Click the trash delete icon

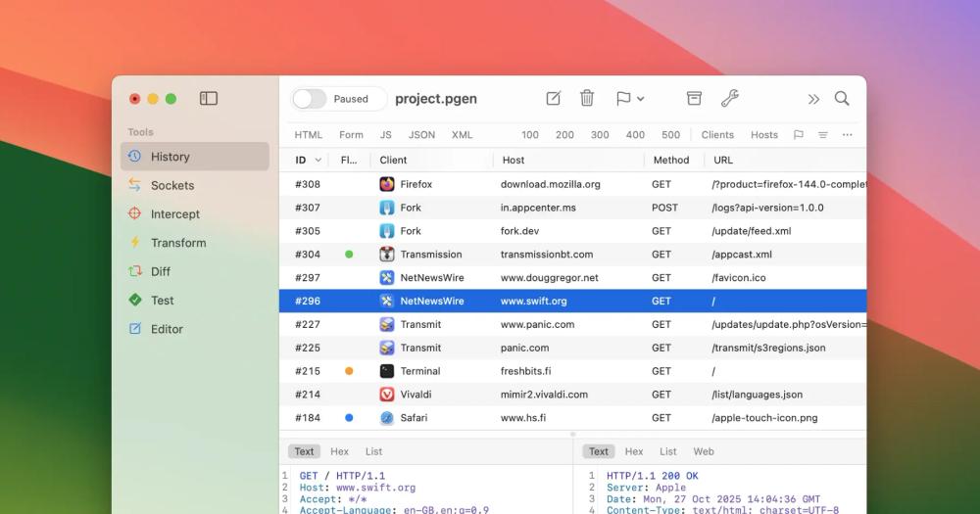587,98
